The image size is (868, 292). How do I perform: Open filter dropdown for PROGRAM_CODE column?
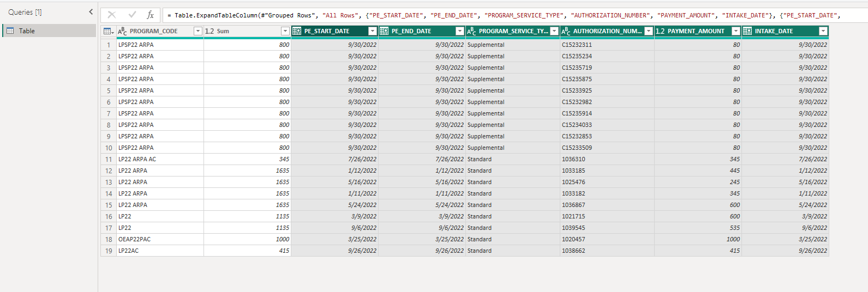[x=198, y=31]
